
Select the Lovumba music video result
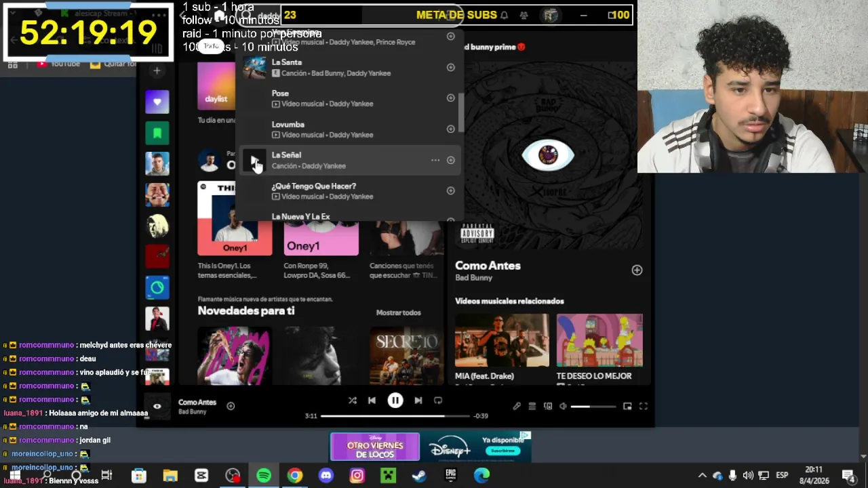pyautogui.click(x=349, y=129)
